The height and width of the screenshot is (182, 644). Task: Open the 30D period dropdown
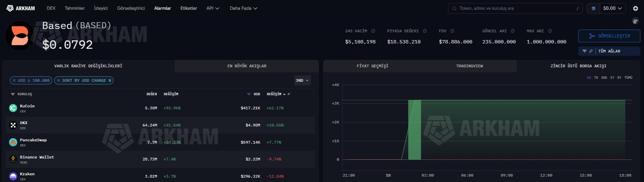coord(302,80)
